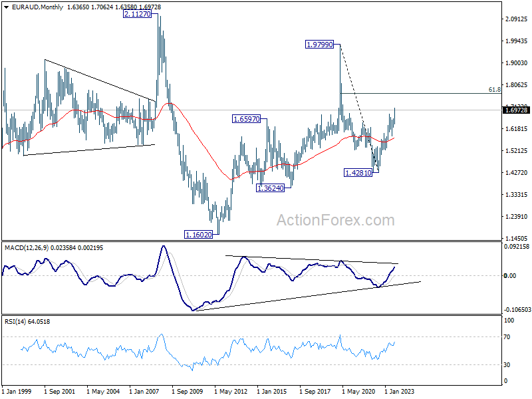This screenshot has height=399, width=532.
Task: Click the RSI(14) 64.0518 indicator label
Action: coord(27,322)
